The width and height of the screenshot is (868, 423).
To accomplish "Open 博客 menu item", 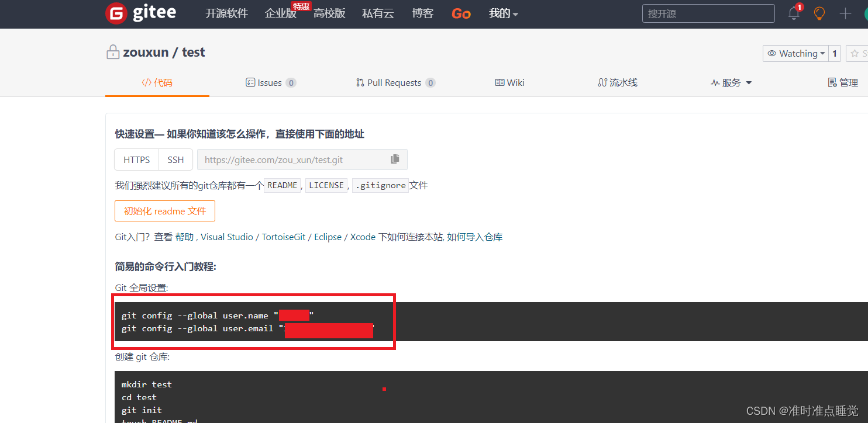I will [423, 13].
